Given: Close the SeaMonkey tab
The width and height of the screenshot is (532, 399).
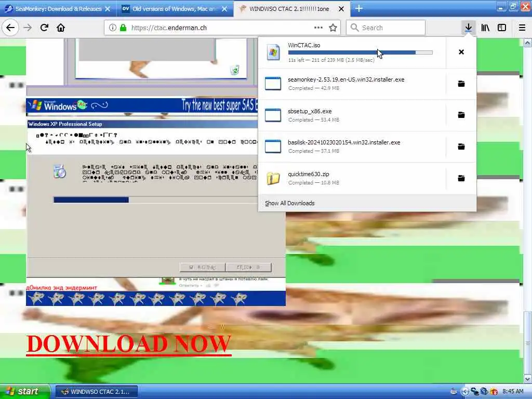Looking at the screenshot, I should click(108, 9).
